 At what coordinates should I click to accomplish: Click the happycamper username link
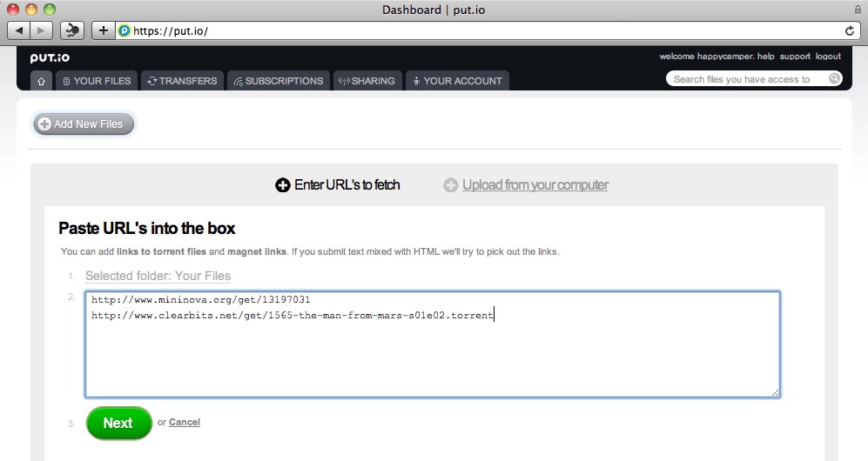(725, 57)
